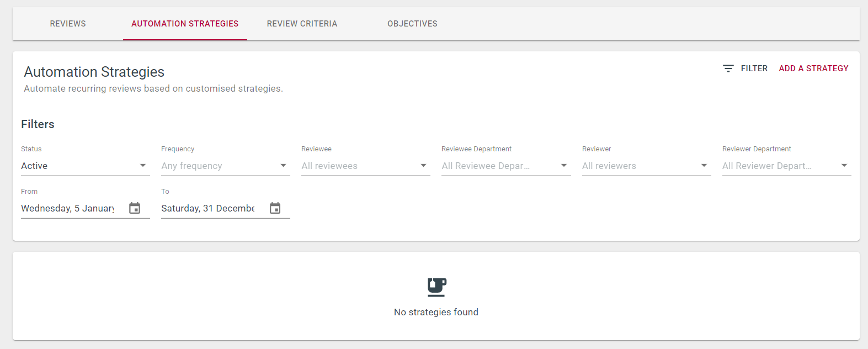
Task: Click the Filter button
Action: 745,68
